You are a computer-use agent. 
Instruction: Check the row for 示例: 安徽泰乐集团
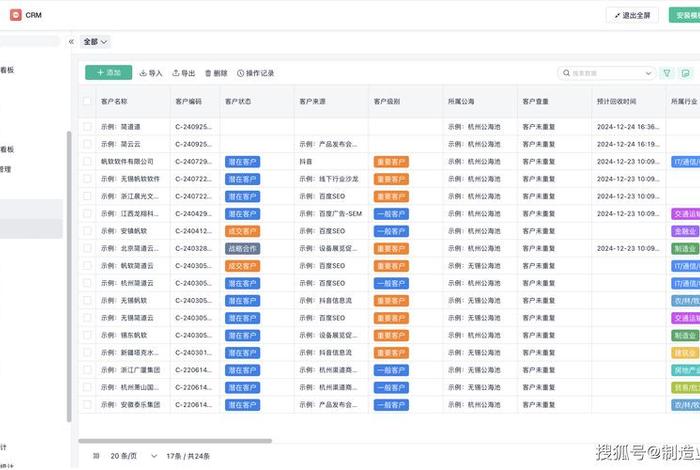pyautogui.click(x=87, y=405)
